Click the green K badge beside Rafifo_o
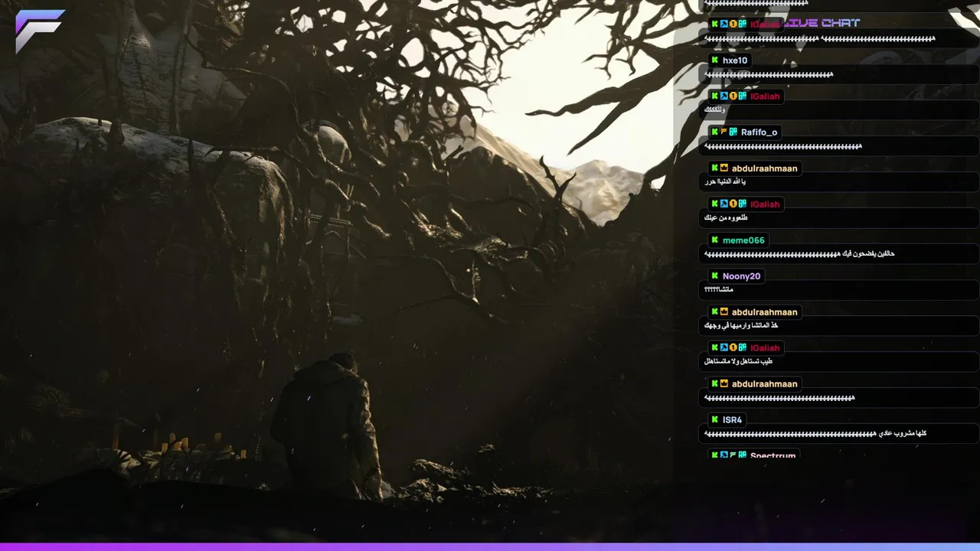 click(x=715, y=132)
